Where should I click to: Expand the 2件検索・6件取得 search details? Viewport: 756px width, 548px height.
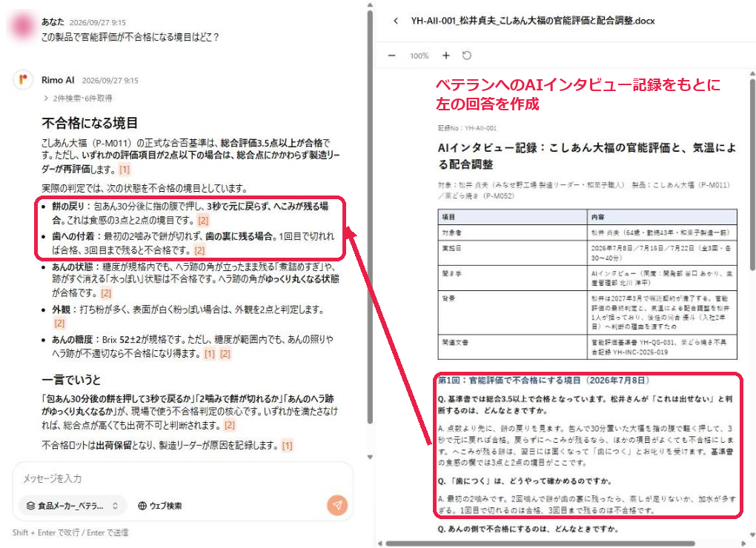point(78,98)
